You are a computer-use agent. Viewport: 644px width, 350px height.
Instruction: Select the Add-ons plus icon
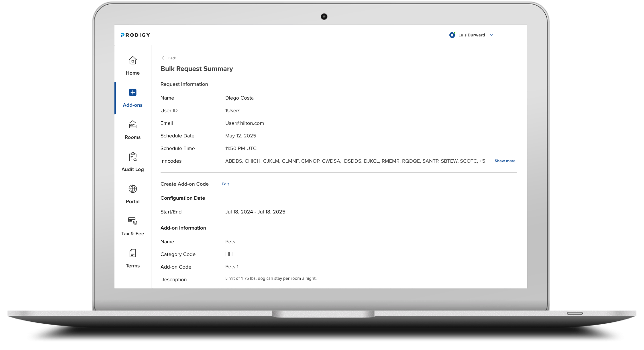pyautogui.click(x=132, y=92)
